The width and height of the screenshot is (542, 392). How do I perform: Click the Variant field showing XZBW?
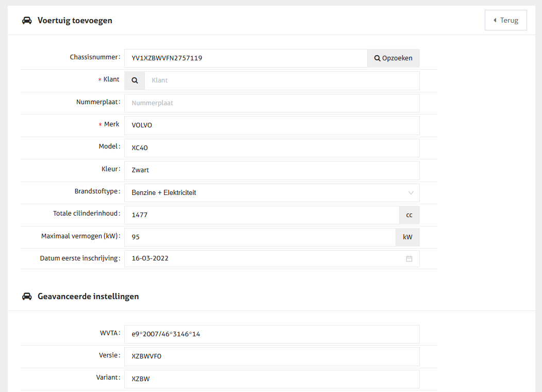[x=272, y=379]
